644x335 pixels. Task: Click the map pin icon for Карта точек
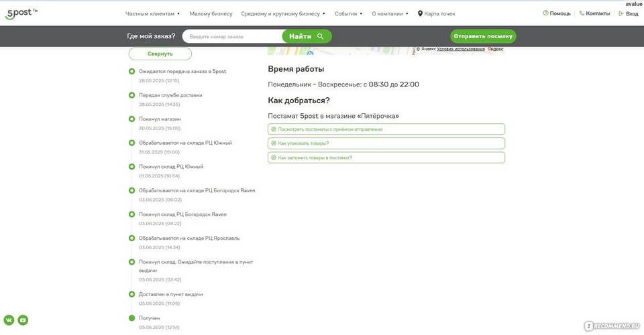tap(420, 13)
